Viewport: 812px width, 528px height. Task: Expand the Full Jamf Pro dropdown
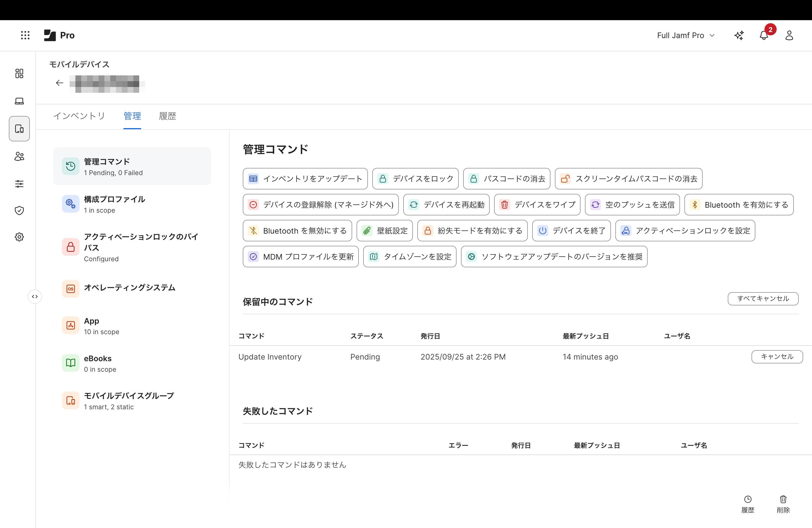pyautogui.click(x=686, y=35)
